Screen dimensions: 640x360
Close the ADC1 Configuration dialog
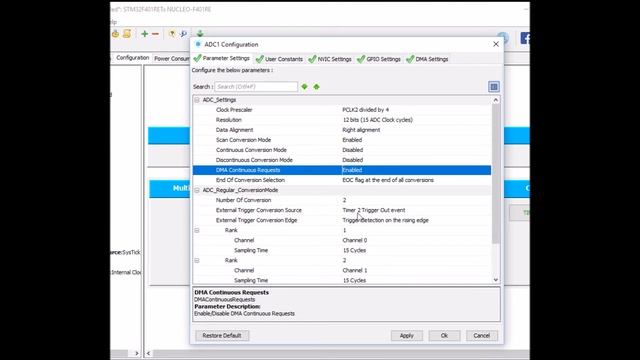point(496,44)
